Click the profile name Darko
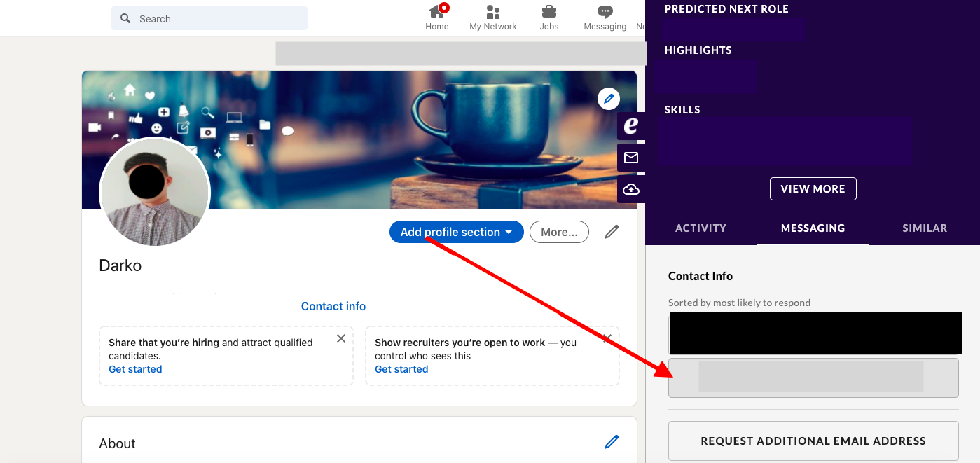 [x=120, y=265]
